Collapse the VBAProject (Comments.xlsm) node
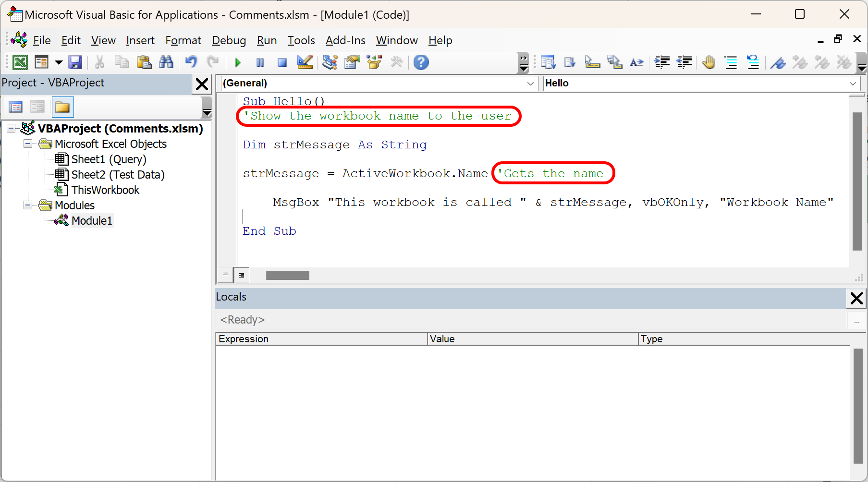The image size is (868, 482). (x=11, y=128)
